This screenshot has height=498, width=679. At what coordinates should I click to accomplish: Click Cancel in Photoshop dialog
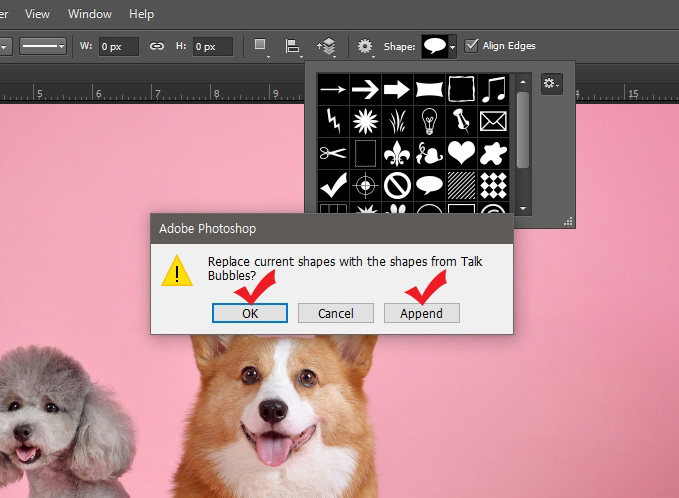point(336,313)
